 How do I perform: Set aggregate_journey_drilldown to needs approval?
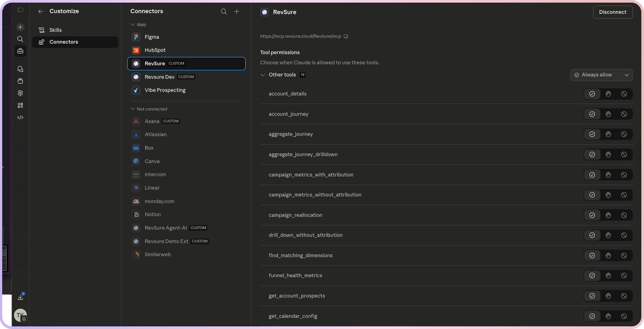608,155
